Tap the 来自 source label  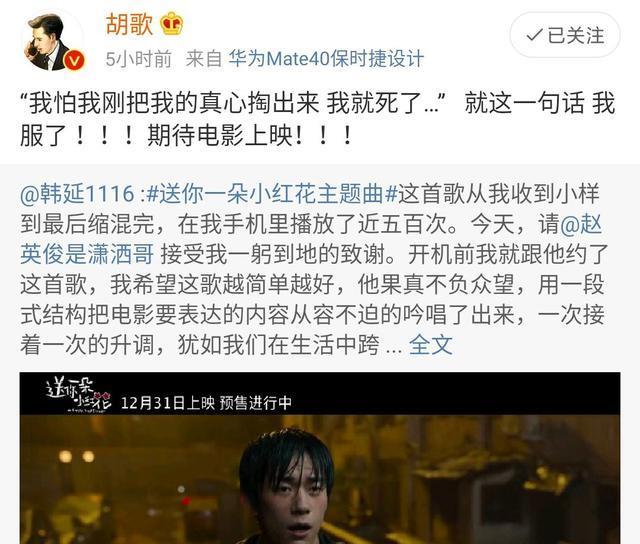(203, 59)
